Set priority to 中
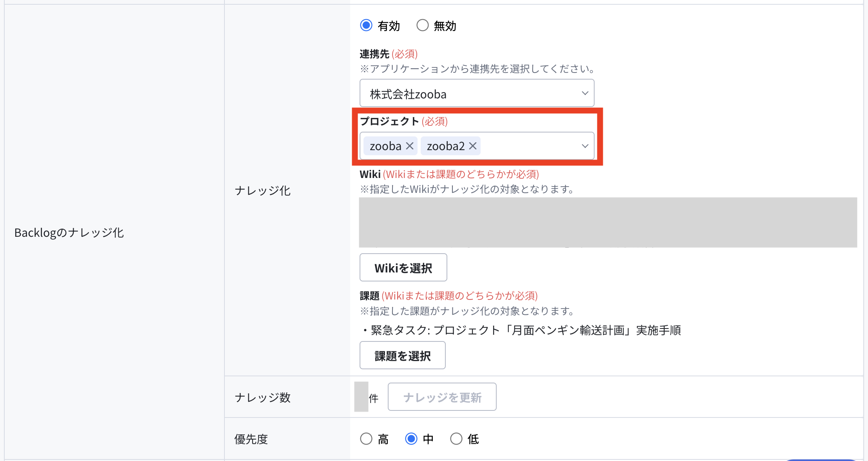The image size is (868, 461). (411, 439)
